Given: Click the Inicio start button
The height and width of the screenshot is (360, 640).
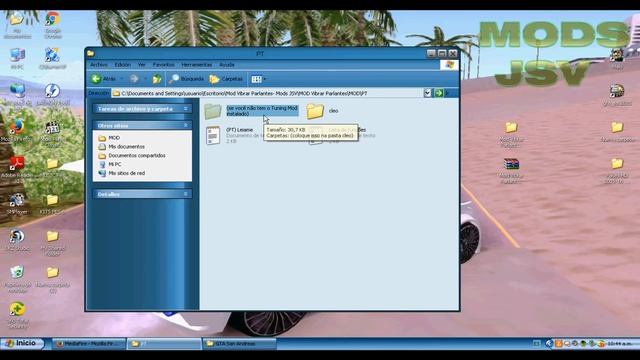Looking at the screenshot, I should [22, 343].
